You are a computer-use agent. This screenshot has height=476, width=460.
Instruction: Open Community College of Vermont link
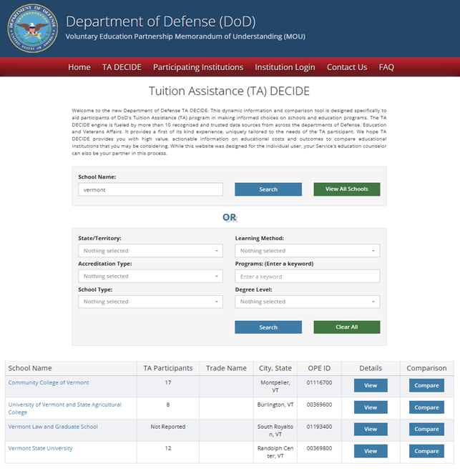coord(49,382)
